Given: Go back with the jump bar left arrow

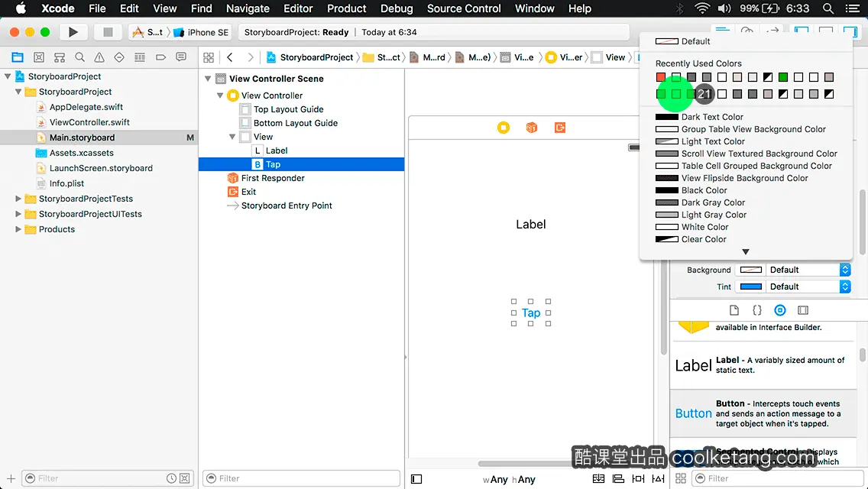Looking at the screenshot, I should point(230,57).
